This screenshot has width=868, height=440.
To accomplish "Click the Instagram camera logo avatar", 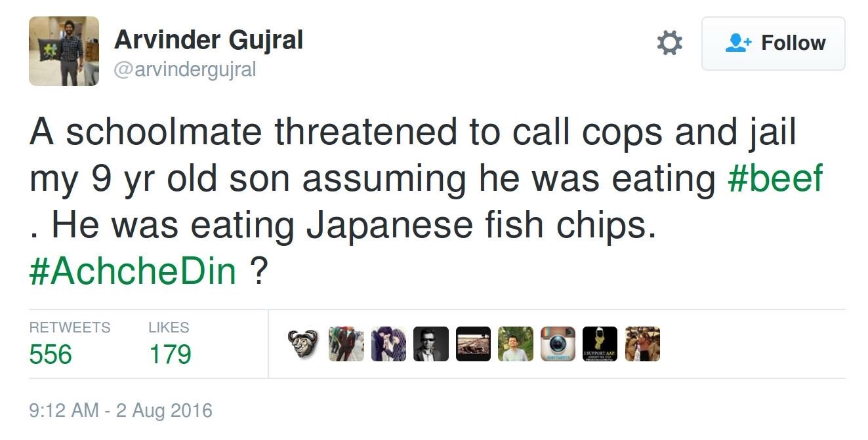I will coord(558,344).
